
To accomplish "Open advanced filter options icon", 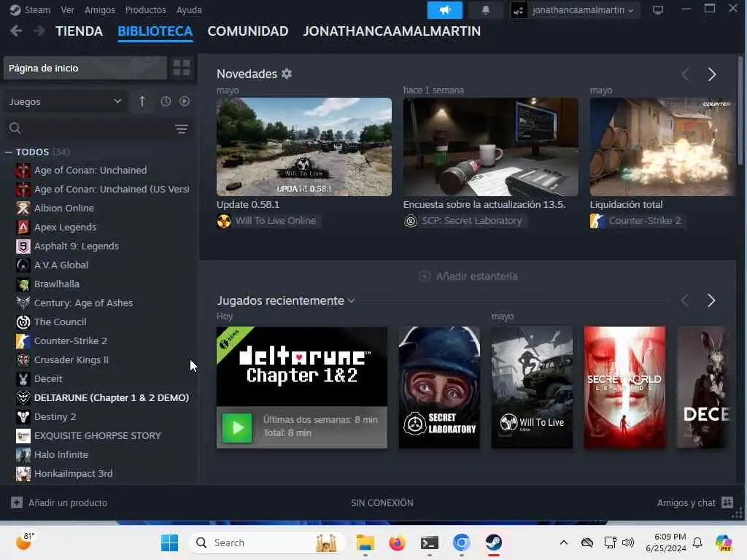I will pos(182,128).
